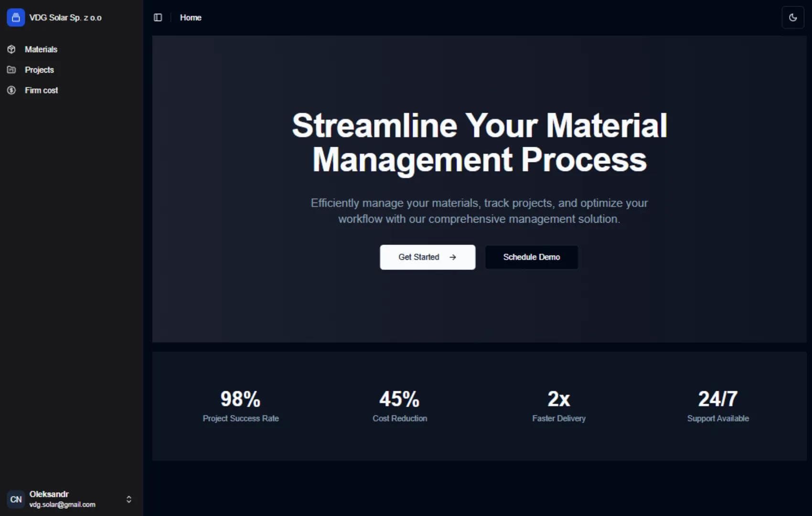The width and height of the screenshot is (812, 516).
Task: Open Firm cost via its dollar icon
Action: coord(11,90)
